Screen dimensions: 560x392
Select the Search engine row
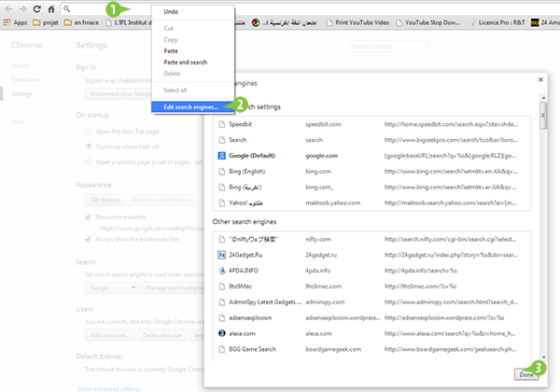pyautogui.click(x=371, y=140)
